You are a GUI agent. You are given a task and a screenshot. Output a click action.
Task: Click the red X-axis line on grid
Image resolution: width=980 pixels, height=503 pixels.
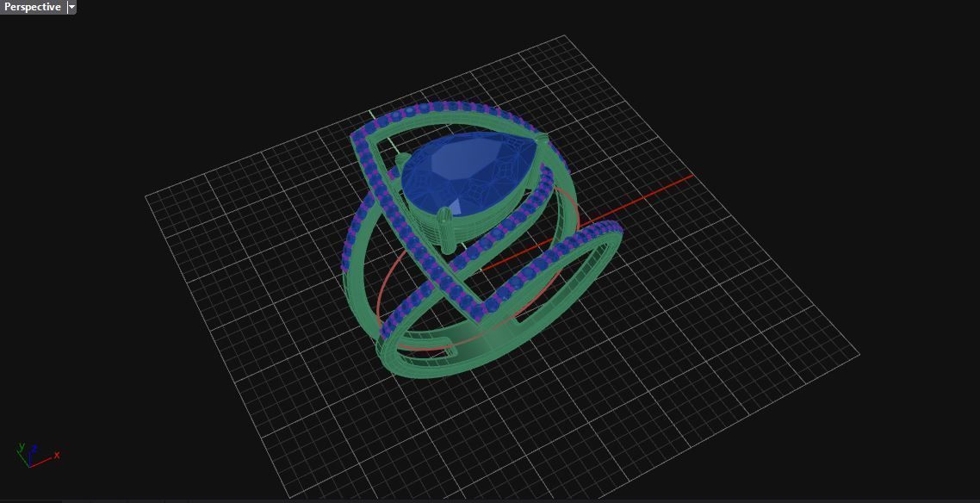click(637, 201)
